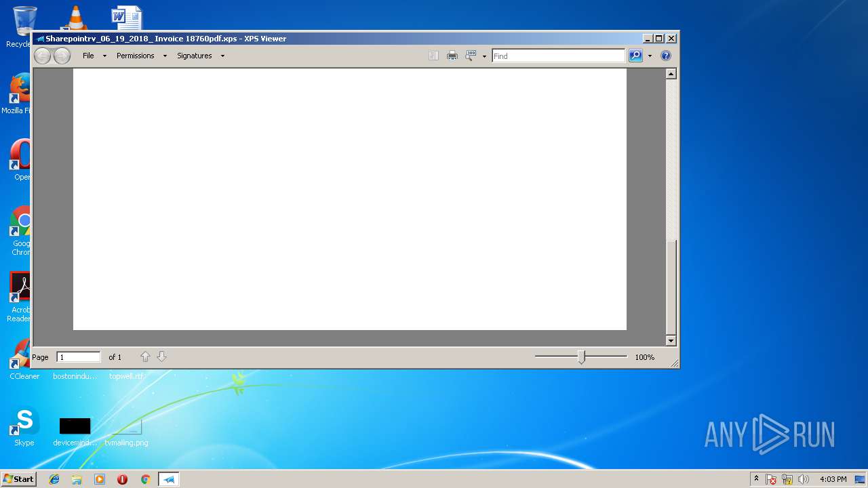Open Windows Explorer from taskbar

point(77,479)
